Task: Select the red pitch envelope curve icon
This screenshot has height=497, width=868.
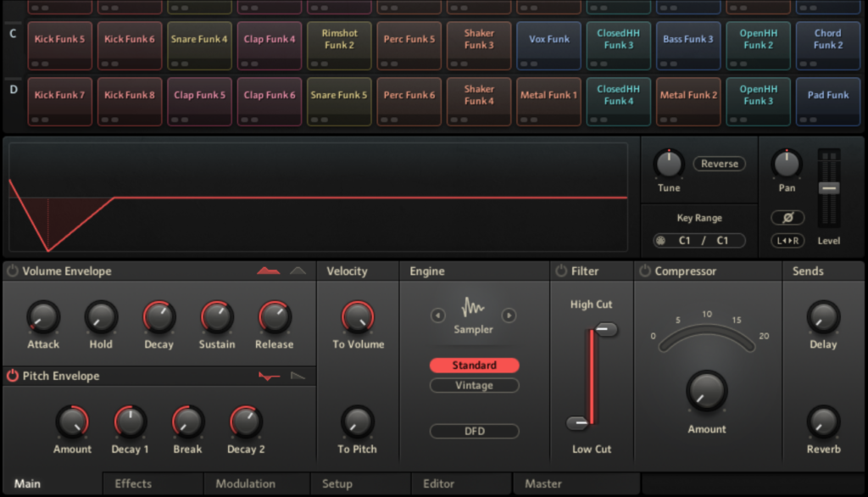Action: point(270,376)
